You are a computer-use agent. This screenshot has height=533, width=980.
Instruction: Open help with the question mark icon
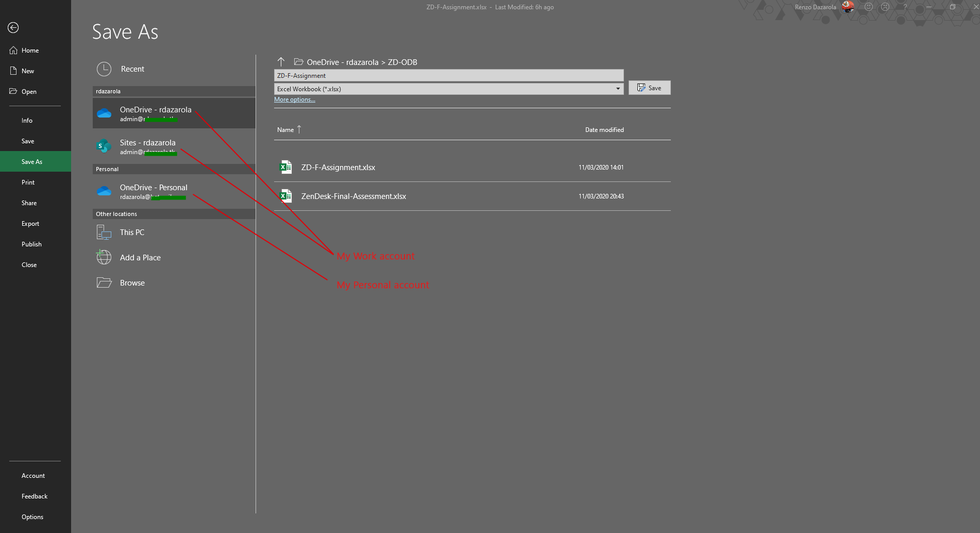(905, 7)
